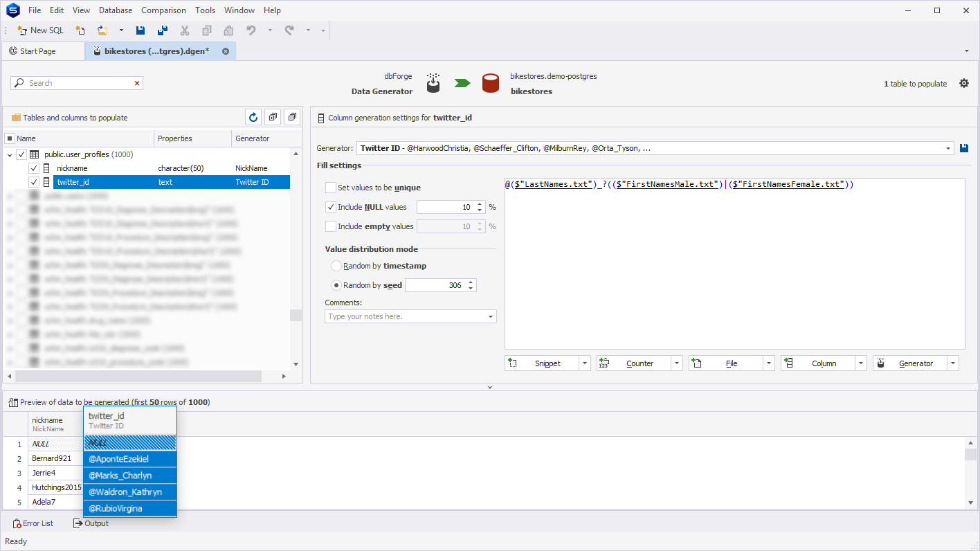Click the NULL values percentage field
The image size is (980, 551).
click(445, 207)
